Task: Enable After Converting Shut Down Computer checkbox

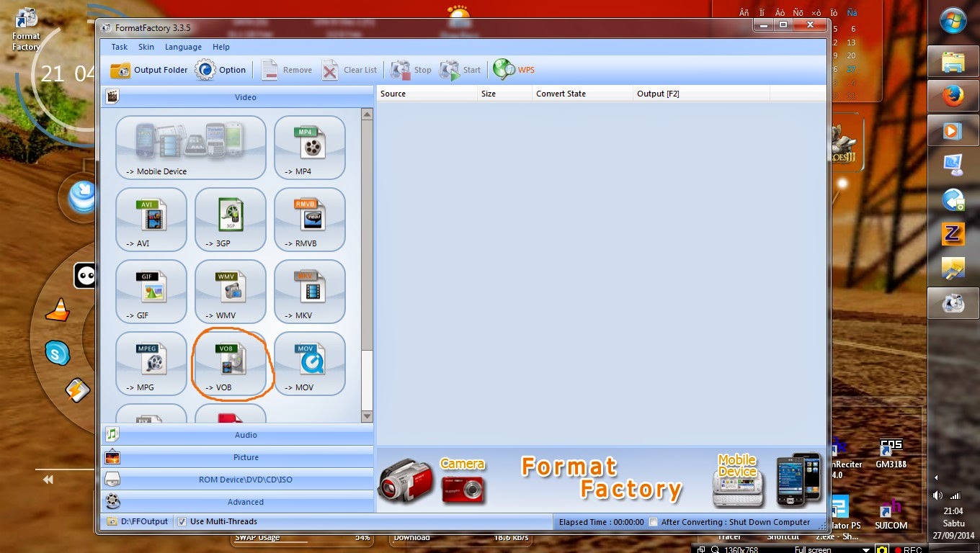Action: [x=654, y=522]
